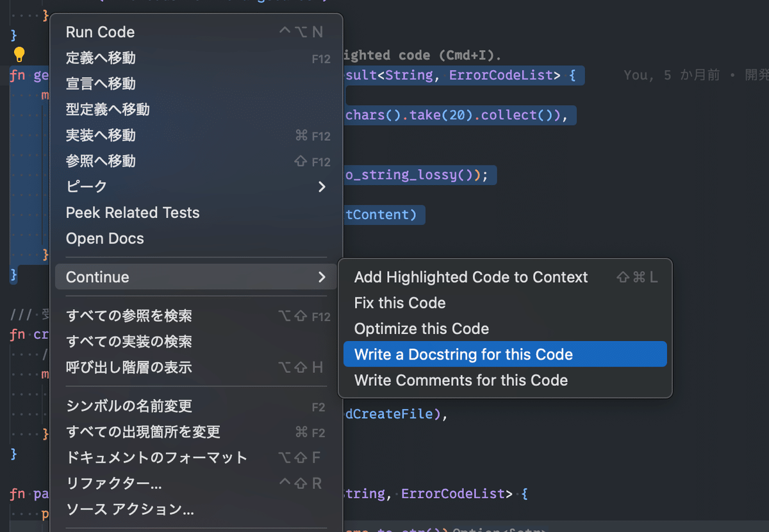
Task: Click すべての参照を検索 menu item
Action: pyautogui.click(x=129, y=316)
